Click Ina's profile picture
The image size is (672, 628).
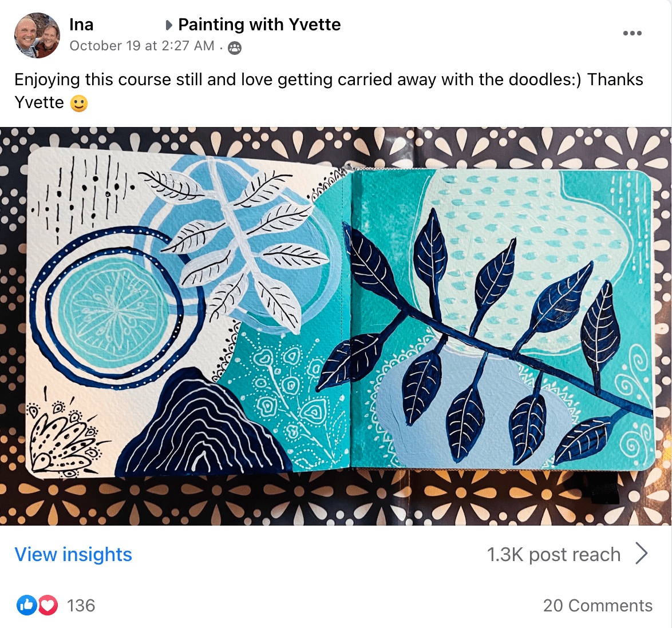(x=37, y=35)
